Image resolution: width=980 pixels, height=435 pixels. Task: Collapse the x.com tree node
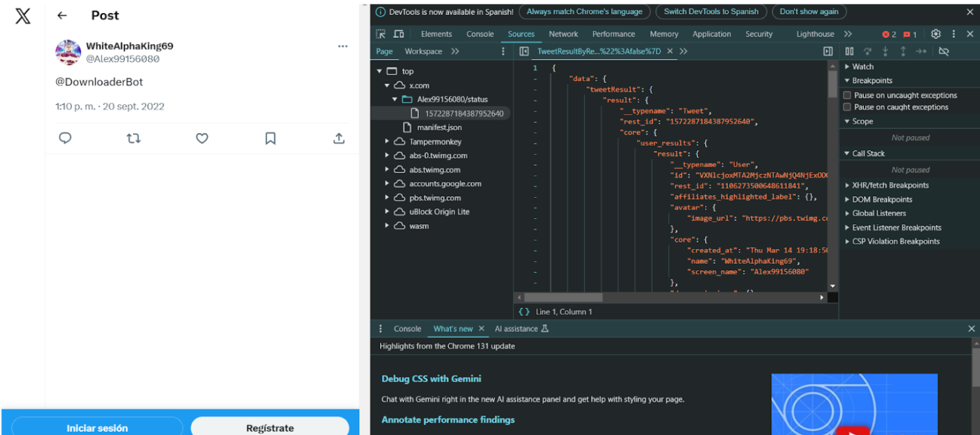click(387, 86)
